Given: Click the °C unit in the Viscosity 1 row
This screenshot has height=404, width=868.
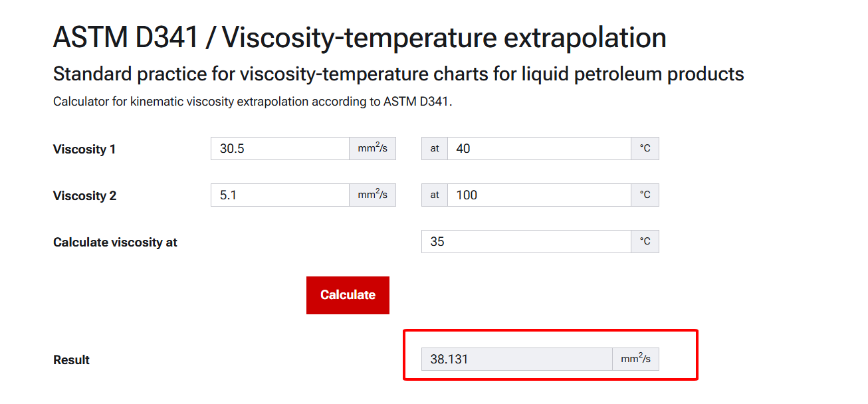Looking at the screenshot, I should click(x=645, y=149).
